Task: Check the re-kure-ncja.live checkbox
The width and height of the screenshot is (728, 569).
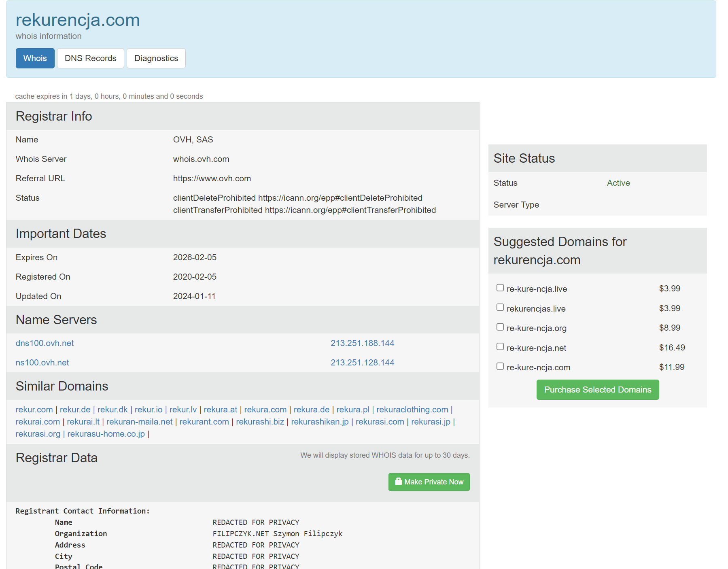Action: coord(500,288)
